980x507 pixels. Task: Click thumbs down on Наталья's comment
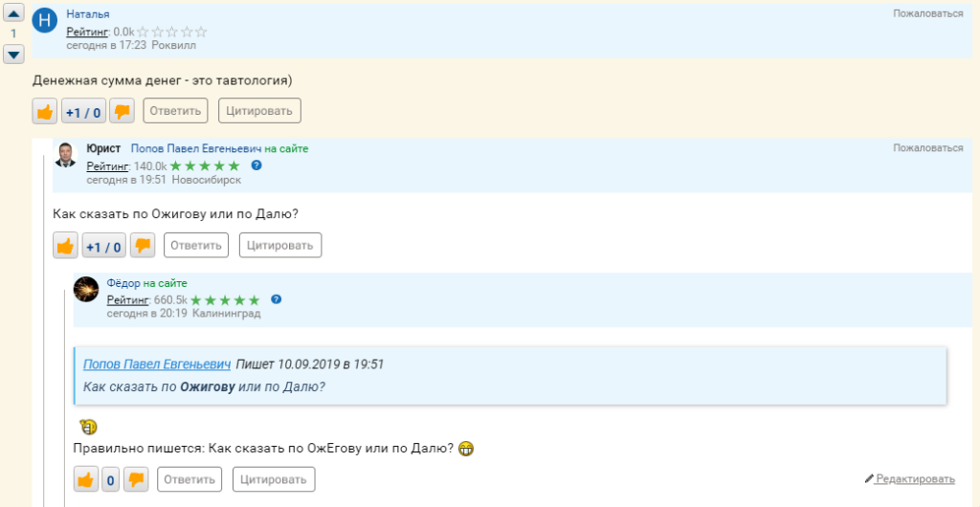pos(122,112)
